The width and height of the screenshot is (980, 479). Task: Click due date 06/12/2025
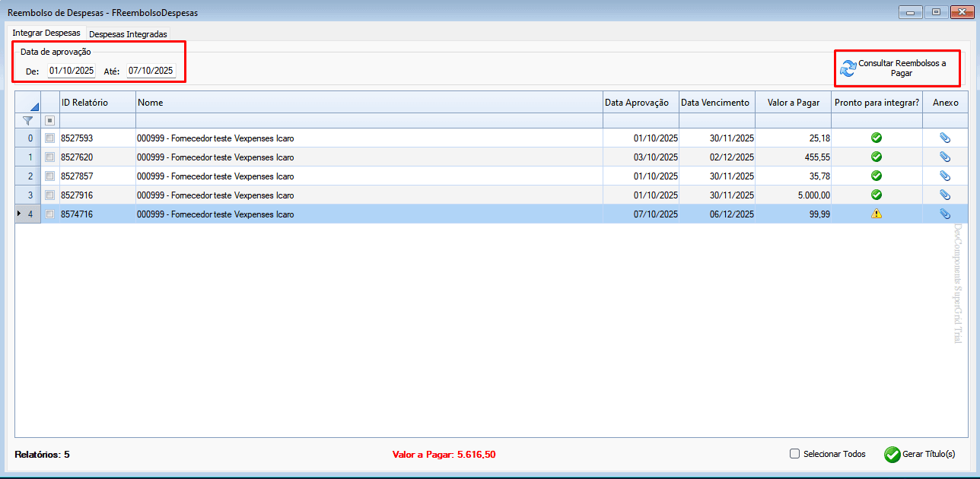(x=717, y=214)
